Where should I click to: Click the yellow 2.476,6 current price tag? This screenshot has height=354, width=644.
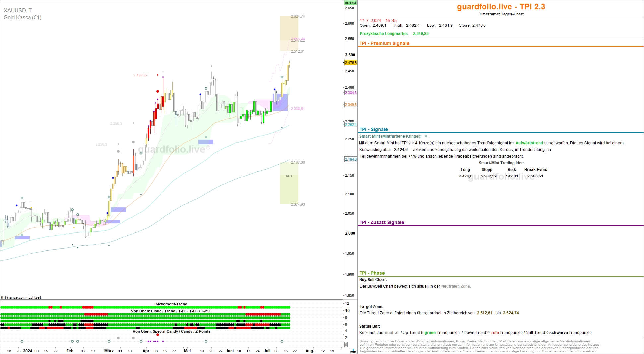click(x=351, y=63)
